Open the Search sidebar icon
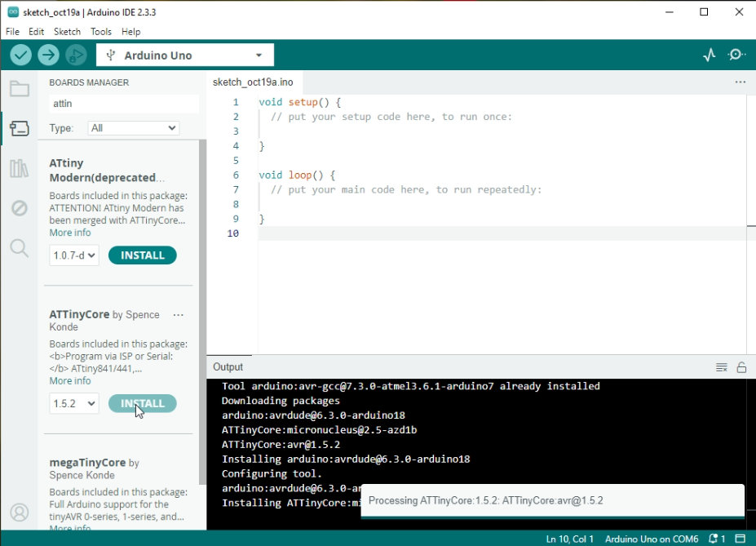Image resolution: width=756 pixels, height=546 pixels. (x=20, y=248)
